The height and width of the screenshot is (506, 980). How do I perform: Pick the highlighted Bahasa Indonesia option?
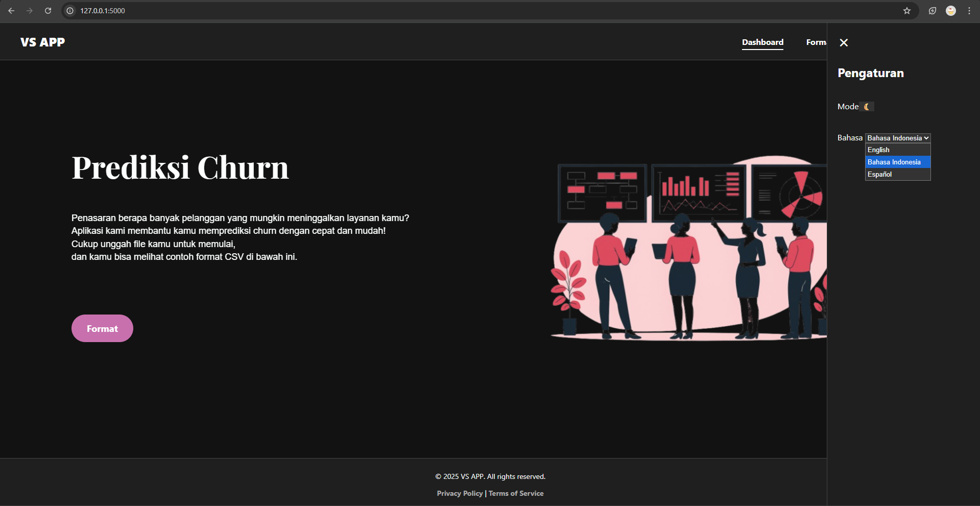click(897, 162)
